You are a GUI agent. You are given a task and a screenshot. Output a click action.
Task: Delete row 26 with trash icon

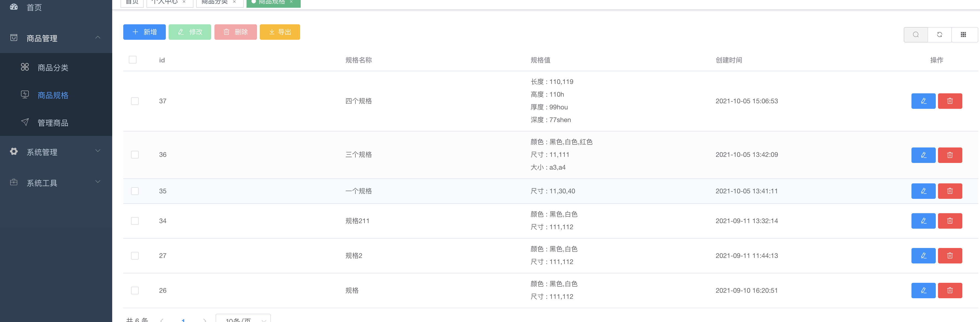(950, 291)
